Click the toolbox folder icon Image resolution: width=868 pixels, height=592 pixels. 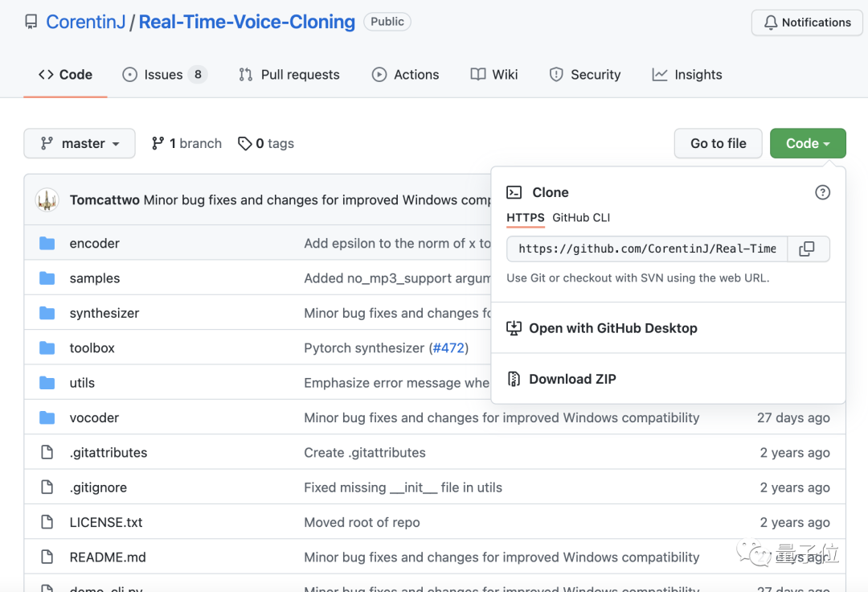coord(47,347)
